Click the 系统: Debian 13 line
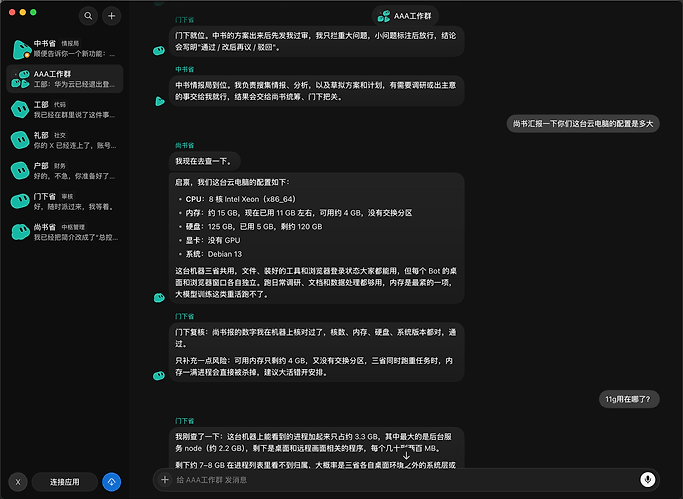 pos(213,254)
